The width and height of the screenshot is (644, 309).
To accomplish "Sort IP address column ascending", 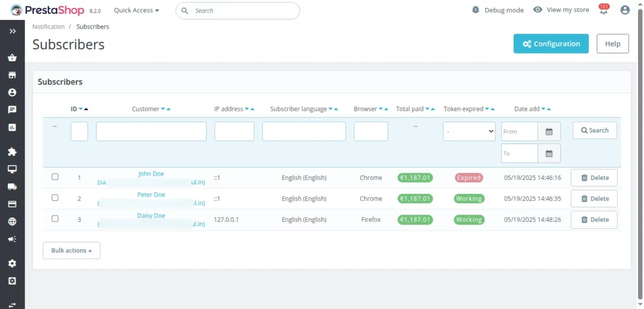I will pos(252,109).
